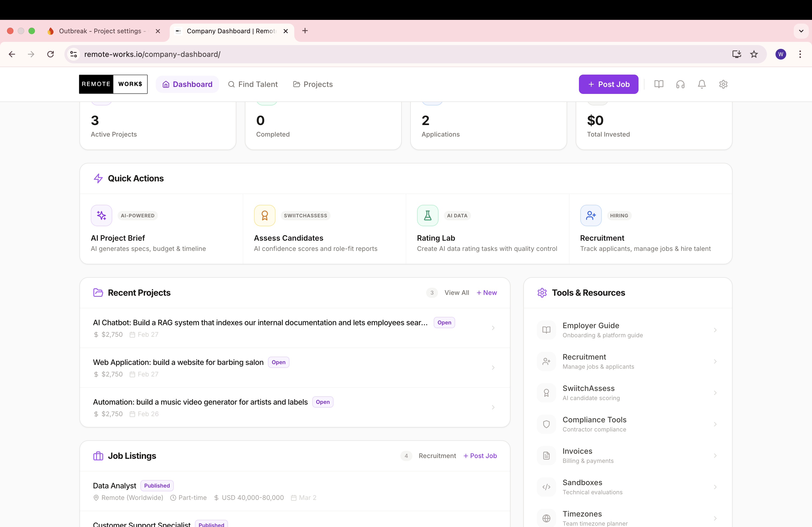Open the browser tab search dropdown
The image size is (812, 527).
801,31
